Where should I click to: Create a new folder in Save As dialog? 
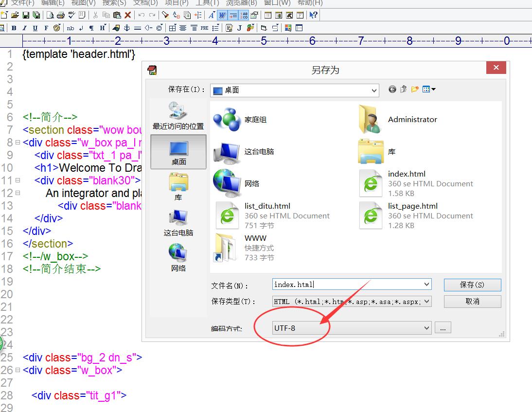click(x=415, y=90)
